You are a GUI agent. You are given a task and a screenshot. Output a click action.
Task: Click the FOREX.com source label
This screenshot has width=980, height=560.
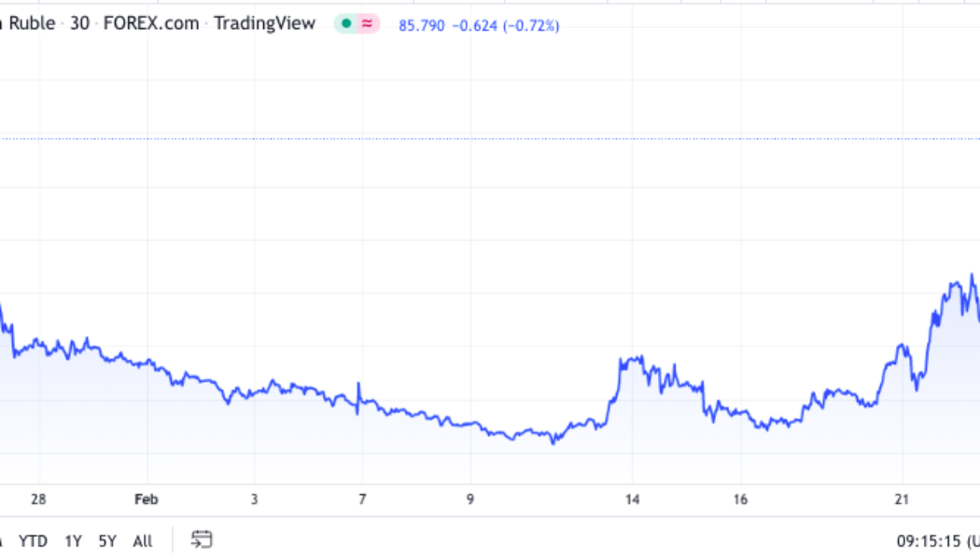pyautogui.click(x=151, y=23)
